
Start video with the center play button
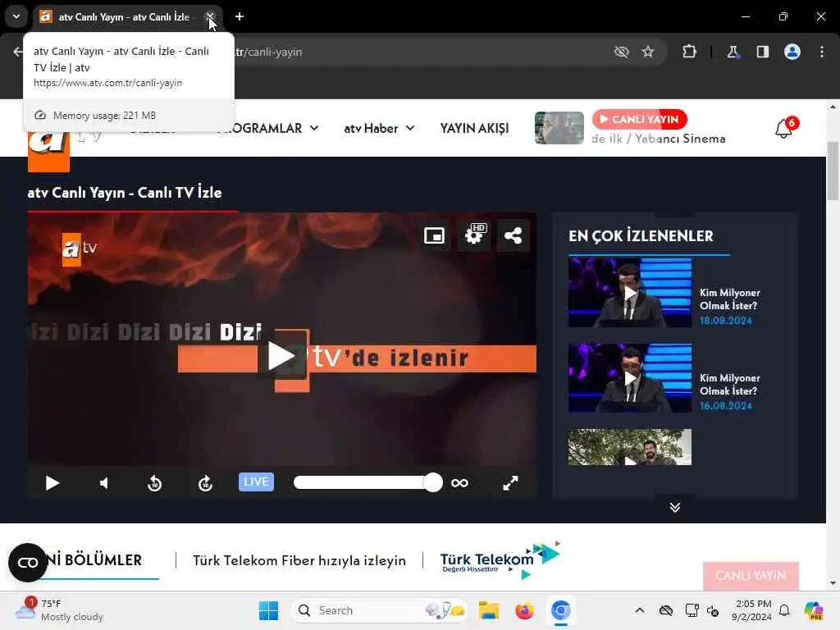click(x=282, y=356)
